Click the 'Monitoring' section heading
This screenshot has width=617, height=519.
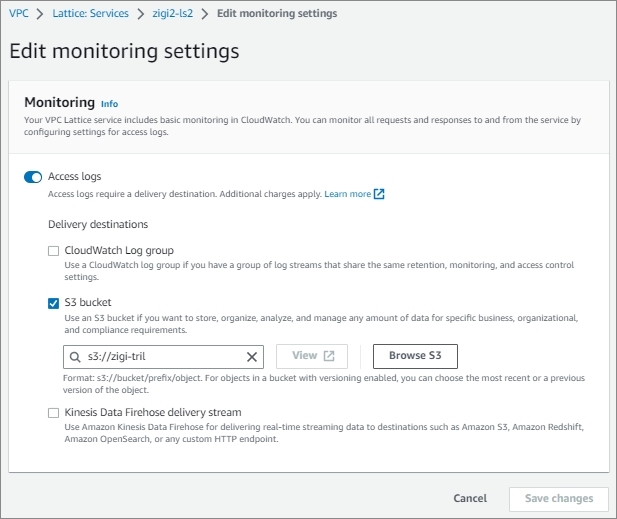59,102
